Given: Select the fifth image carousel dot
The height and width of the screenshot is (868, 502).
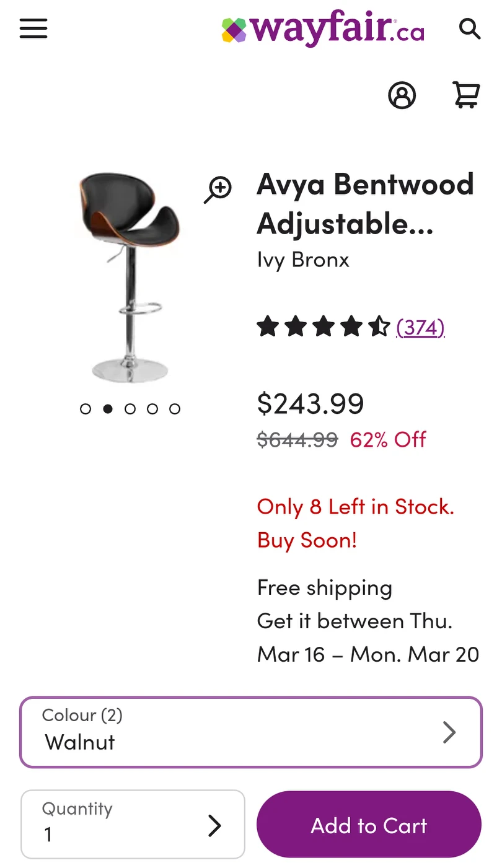Looking at the screenshot, I should [175, 409].
